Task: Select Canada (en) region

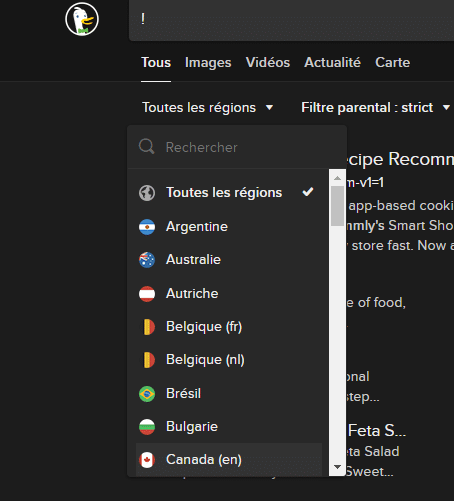Action: (x=229, y=460)
